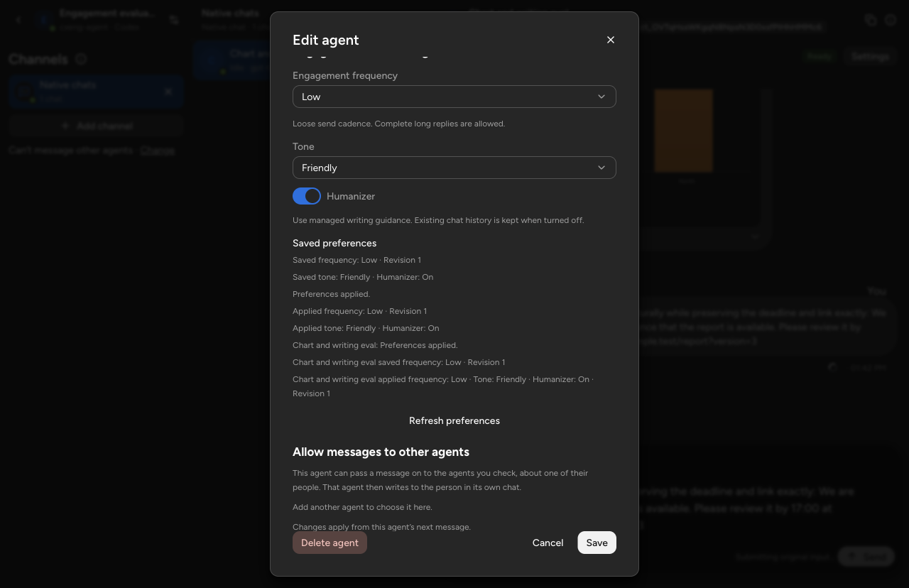Click 'Chart and writing eval applied frequency' line
Image resolution: width=909 pixels, height=588 pixels.
tap(443, 386)
